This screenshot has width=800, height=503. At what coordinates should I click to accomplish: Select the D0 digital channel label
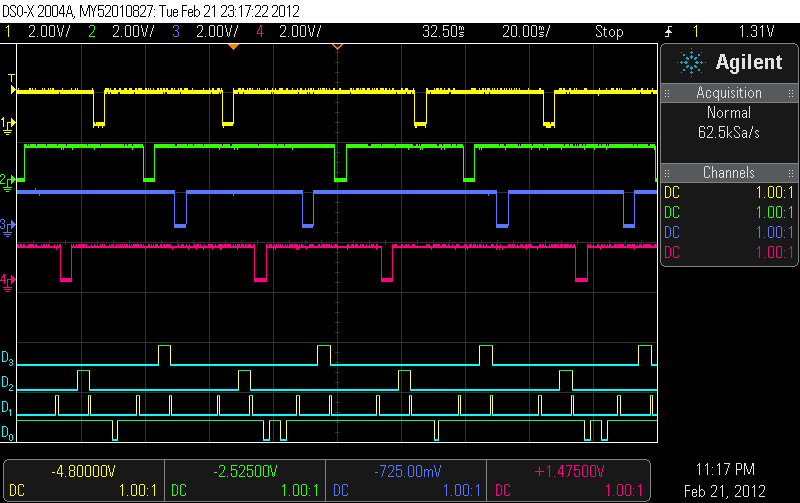coord(8,433)
